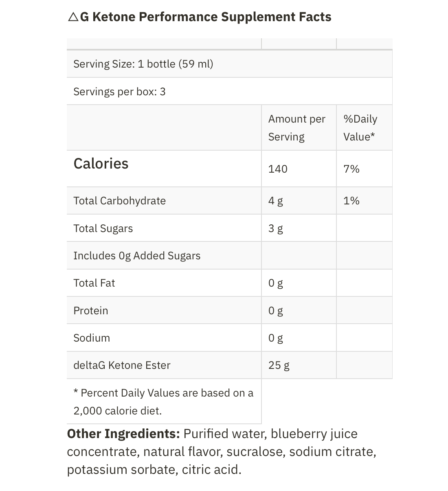Image resolution: width=448 pixels, height=491 pixels.
Task: Click the bold Calories label
Action: tap(101, 164)
